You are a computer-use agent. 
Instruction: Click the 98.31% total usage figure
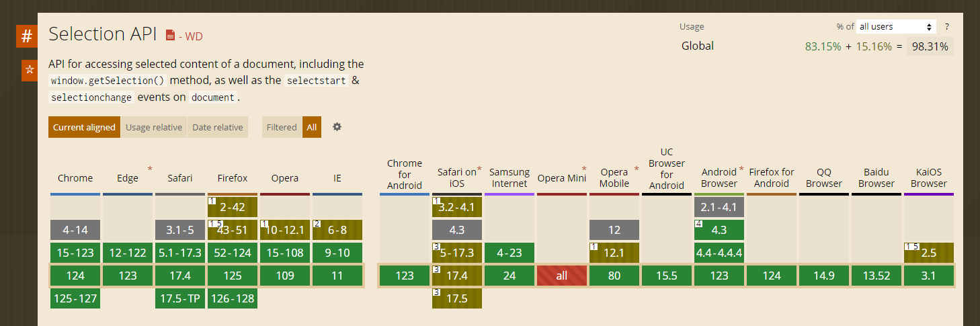930,46
